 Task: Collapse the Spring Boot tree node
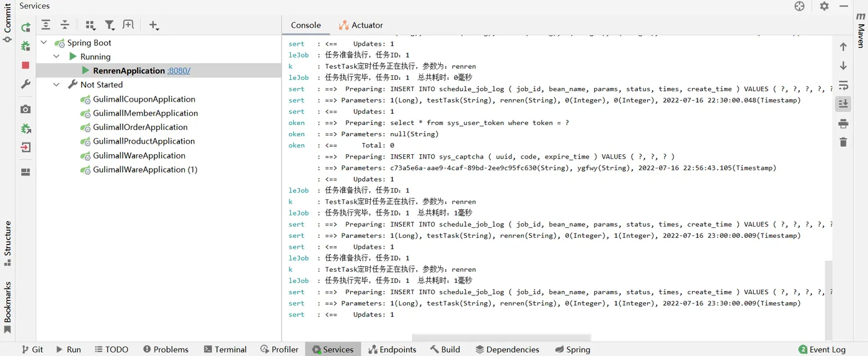coord(44,43)
